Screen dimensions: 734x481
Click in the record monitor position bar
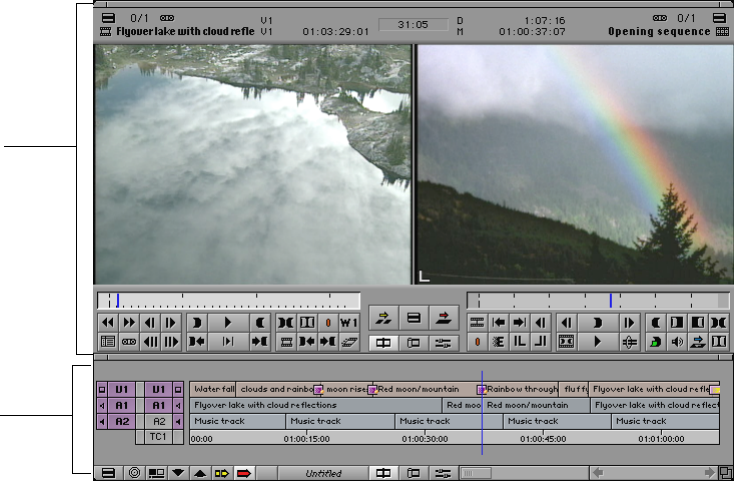click(x=598, y=300)
